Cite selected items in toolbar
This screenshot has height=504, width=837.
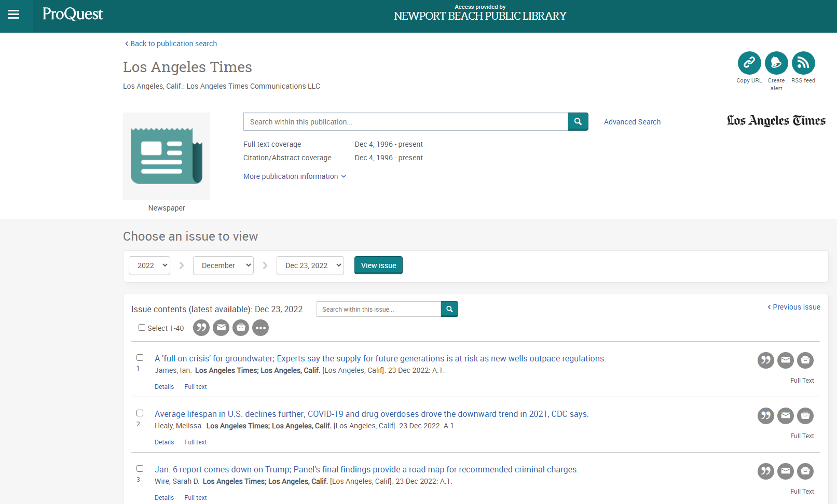(x=201, y=328)
